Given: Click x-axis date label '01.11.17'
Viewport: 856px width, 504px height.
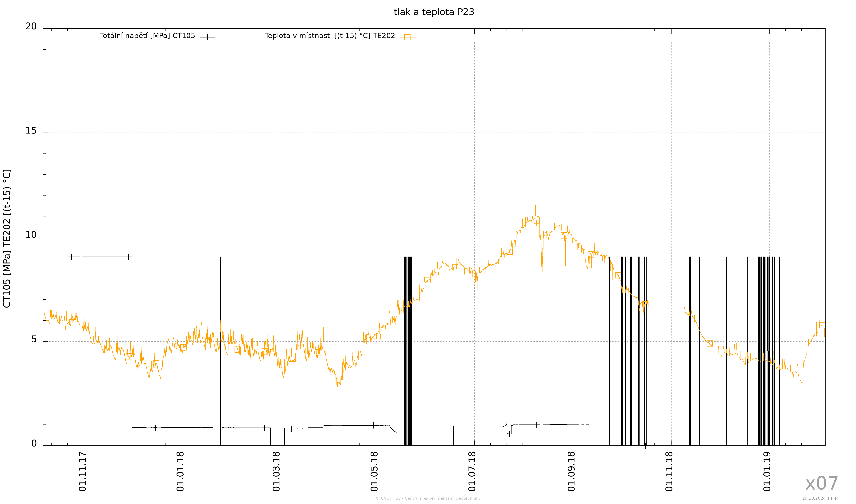Looking at the screenshot, I should [83, 471].
